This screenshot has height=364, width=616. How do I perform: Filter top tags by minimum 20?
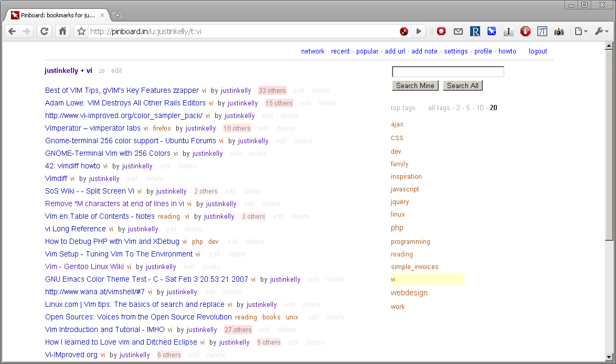tap(493, 108)
